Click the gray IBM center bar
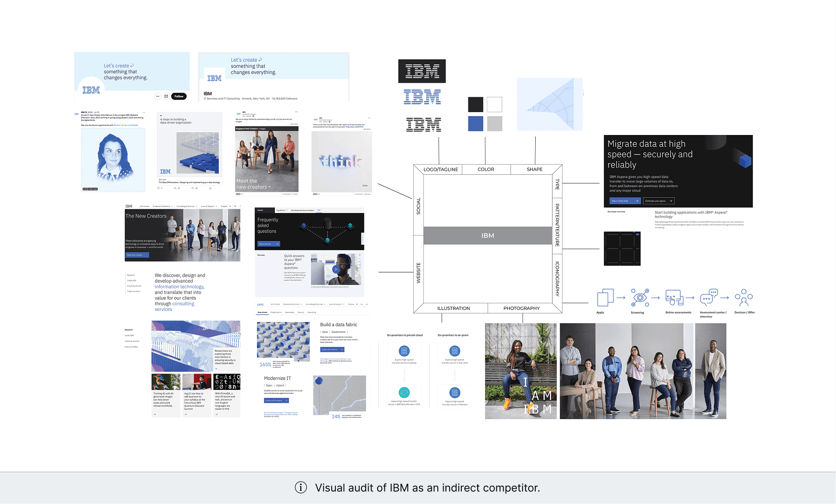 point(488,235)
